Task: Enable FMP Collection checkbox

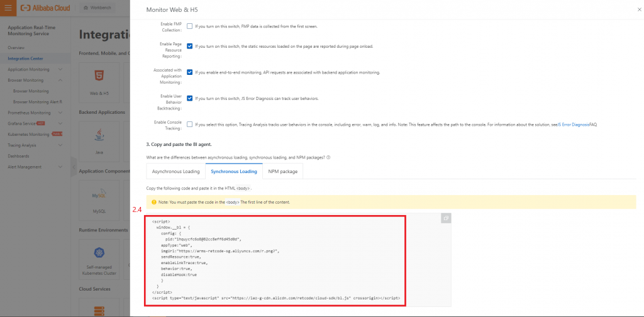Action: tap(189, 26)
